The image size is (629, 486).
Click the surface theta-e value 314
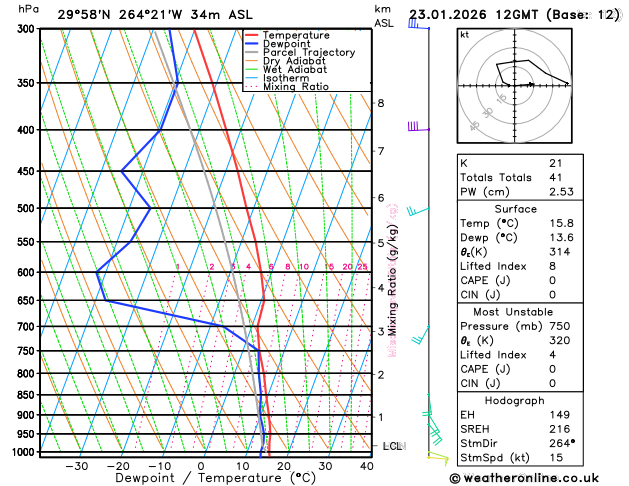tap(560, 252)
